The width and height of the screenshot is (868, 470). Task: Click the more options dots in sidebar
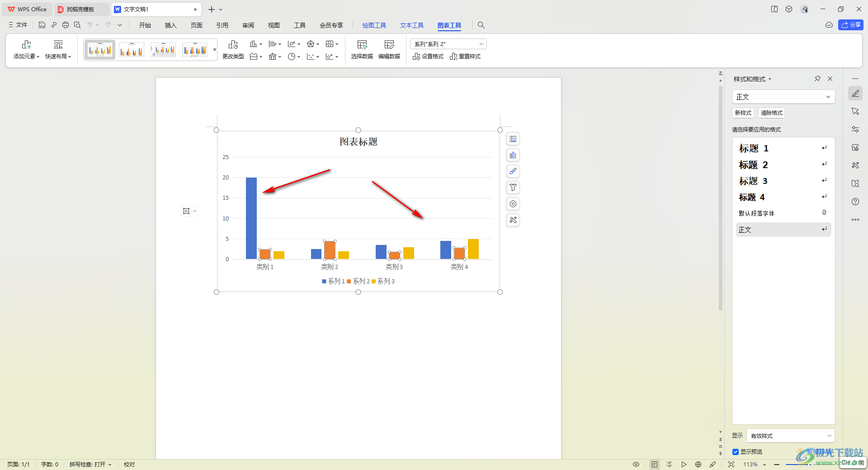point(855,220)
